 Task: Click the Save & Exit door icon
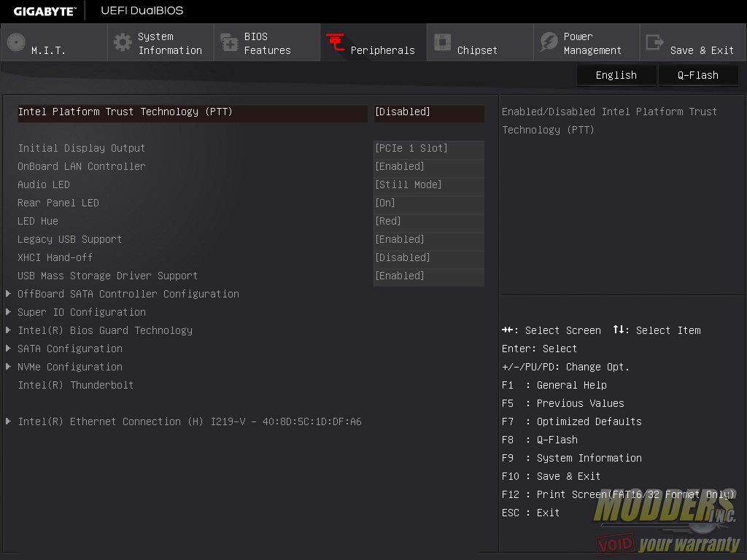point(654,42)
